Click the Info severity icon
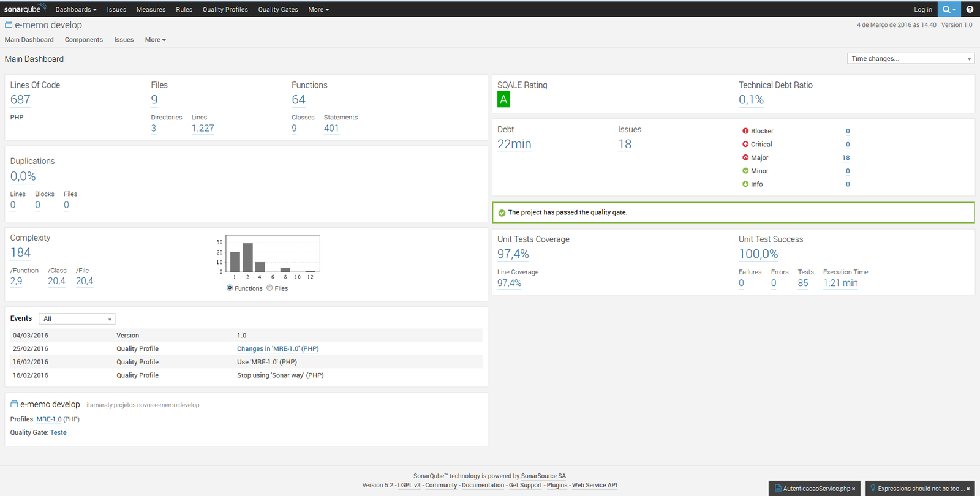 745,184
